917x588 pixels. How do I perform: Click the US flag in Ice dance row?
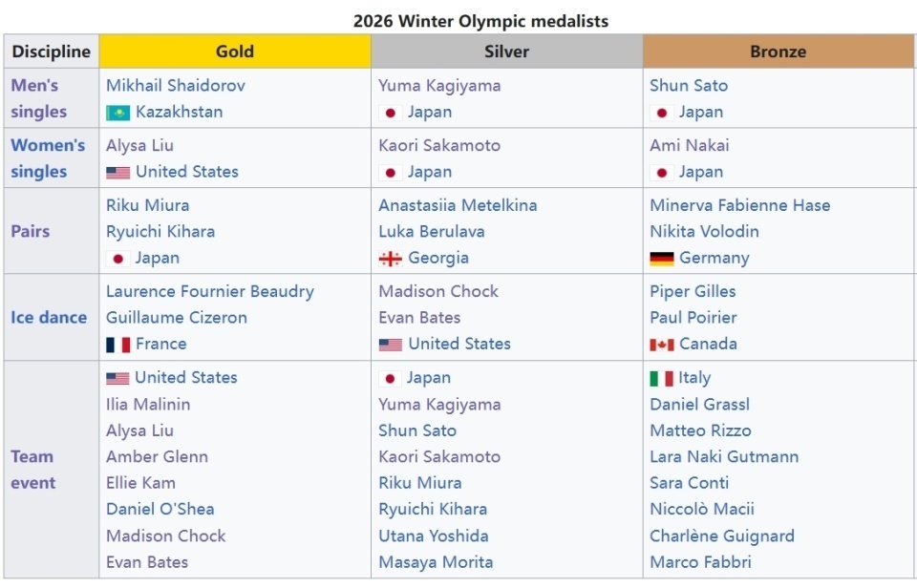pyautogui.click(x=390, y=345)
